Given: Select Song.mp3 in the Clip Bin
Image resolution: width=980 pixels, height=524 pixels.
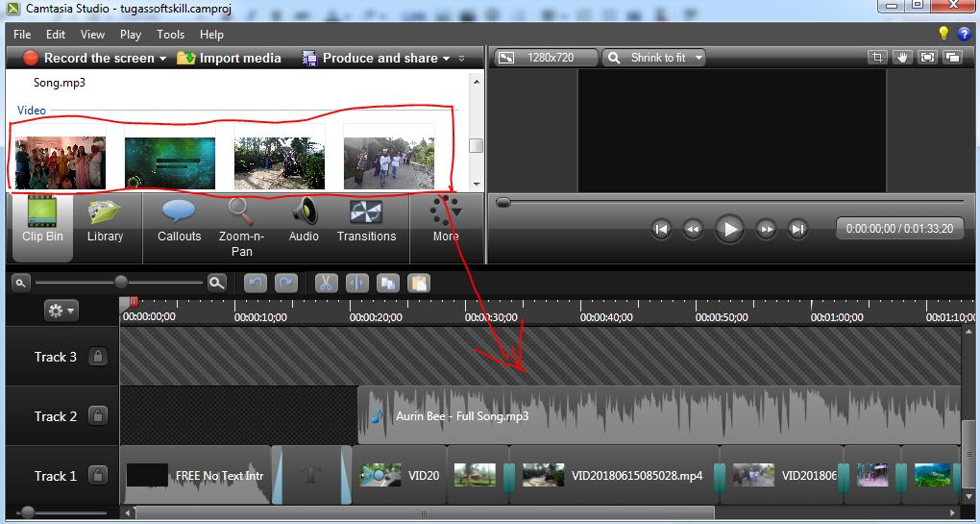Looking at the screenshot, I should click(x=59, y=83).
